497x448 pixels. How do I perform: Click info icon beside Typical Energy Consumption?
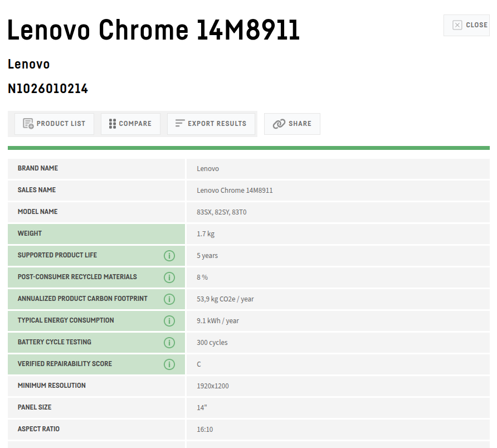(169, 321)
